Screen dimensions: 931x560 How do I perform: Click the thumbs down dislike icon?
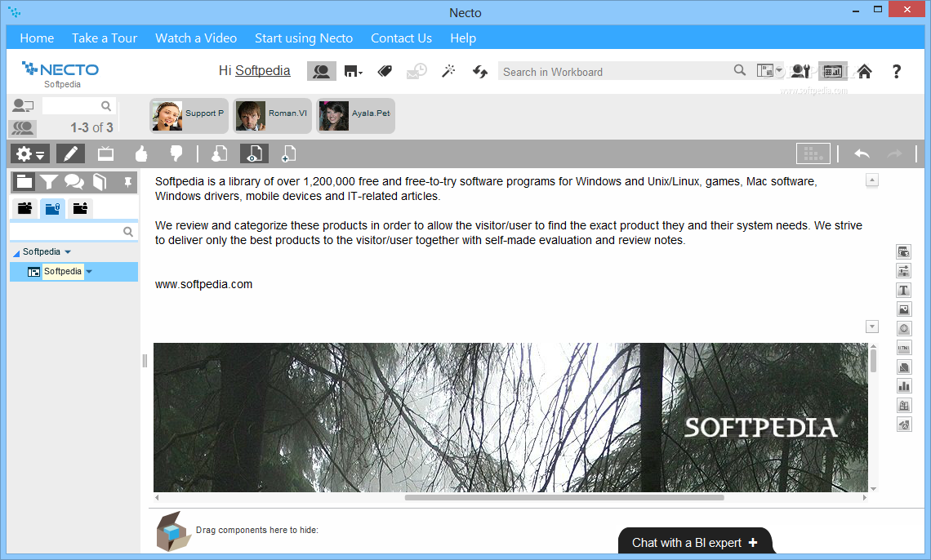click(x=176, y=154)
